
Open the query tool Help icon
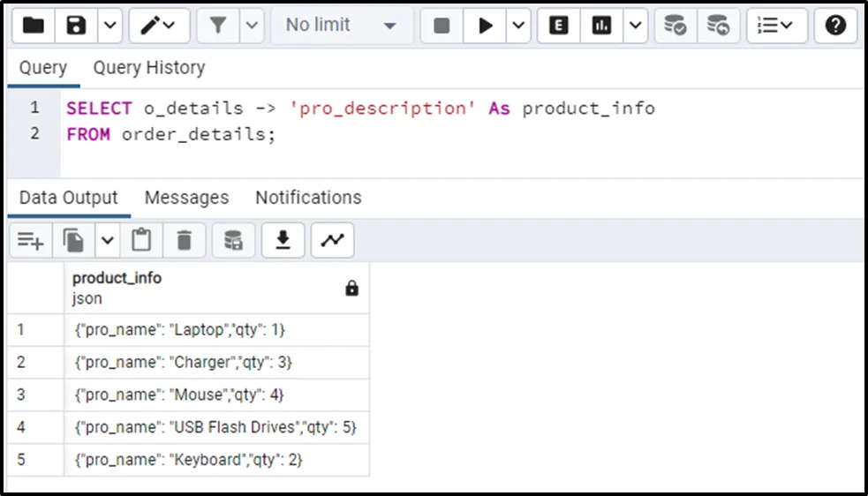(835, 26)
